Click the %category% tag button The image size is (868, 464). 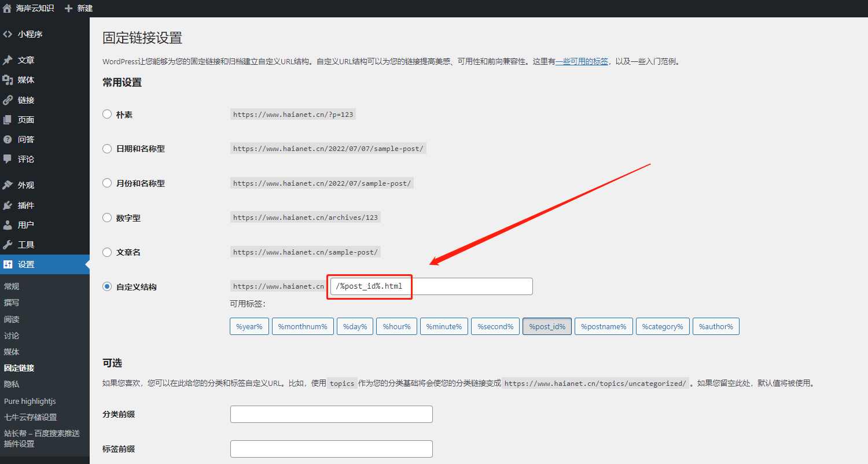tap(663, 326)
